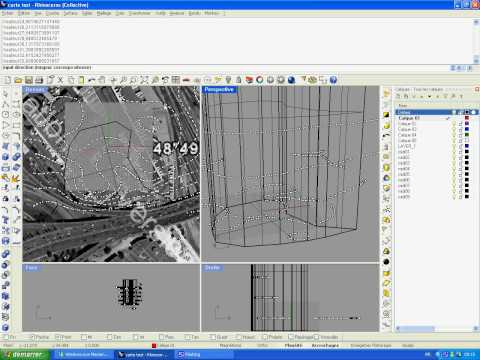Click the color wheel Object Properties icon
This screenshot has height=360, width=480.
pos(260,80)
